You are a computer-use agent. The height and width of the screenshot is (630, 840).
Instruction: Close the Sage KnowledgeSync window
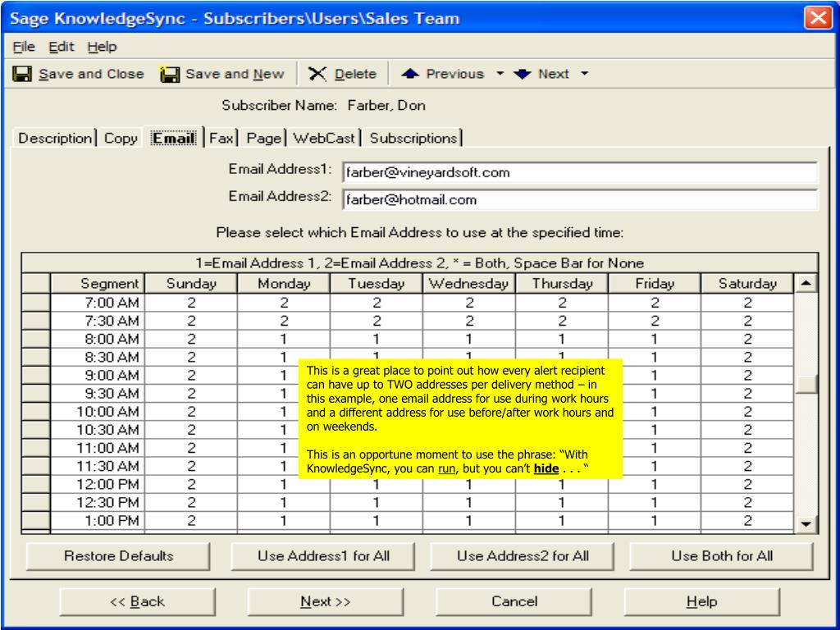[x=818, y=18]
